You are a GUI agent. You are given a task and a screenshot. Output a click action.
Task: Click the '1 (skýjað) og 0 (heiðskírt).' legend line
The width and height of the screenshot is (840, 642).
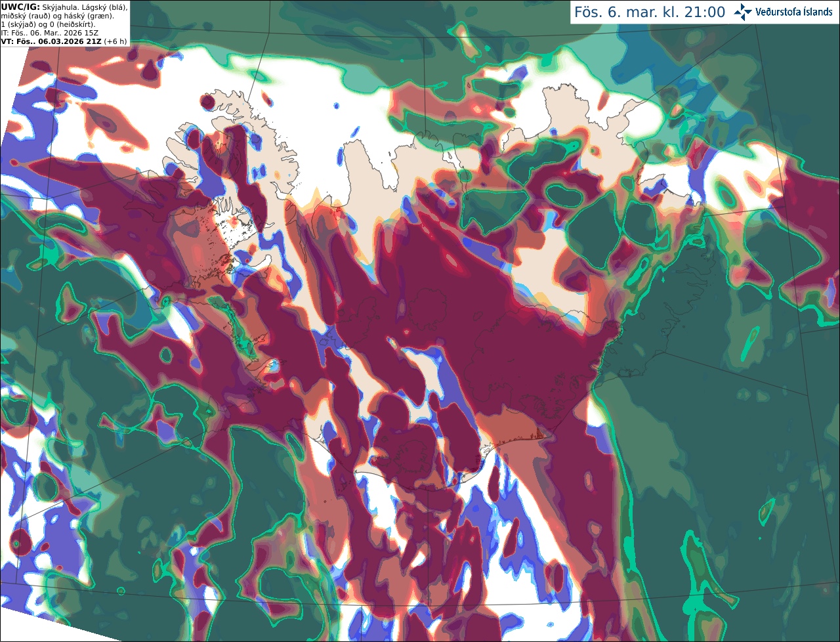point(48,24)
